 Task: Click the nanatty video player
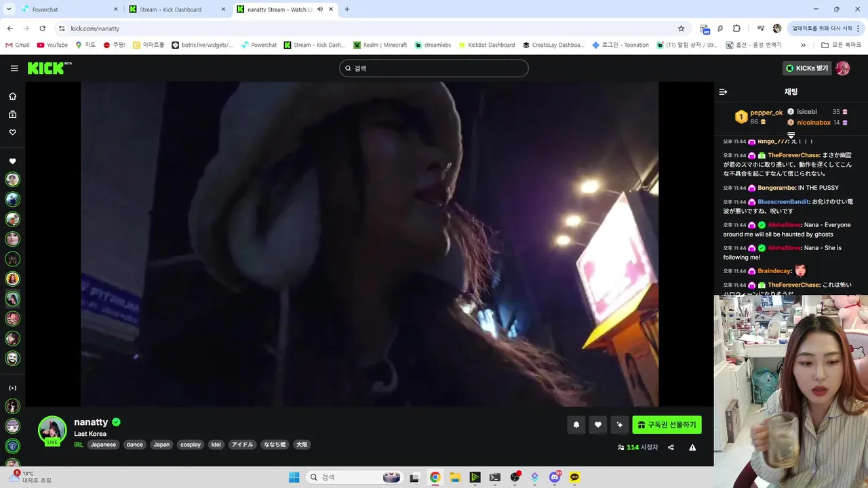[370, 244]
